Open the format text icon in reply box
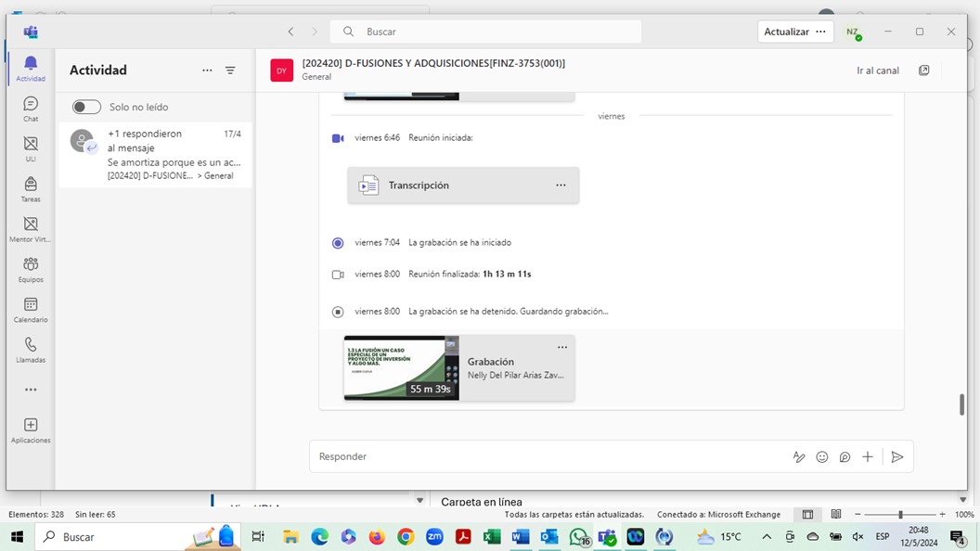Image resolution: width=980 pixels, height=551 pixels. 798,456
